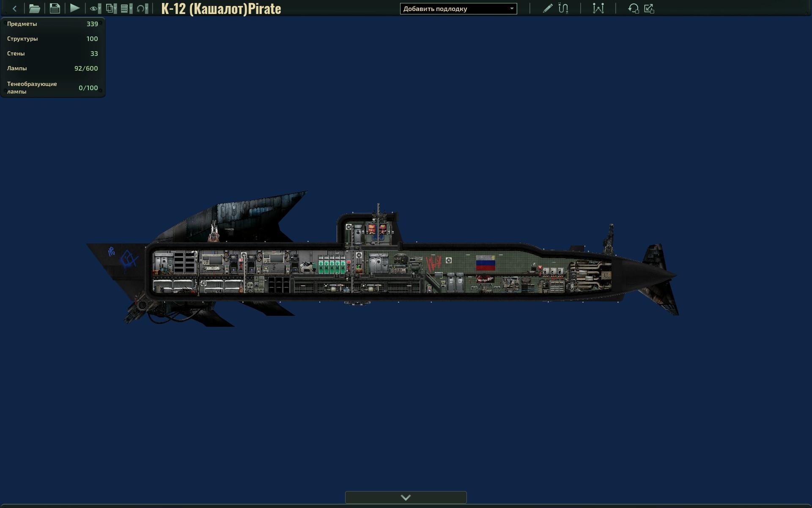Switch to wiring mode cable icon
This screenshot has width=812, height=508.
[x=563, y=8]
